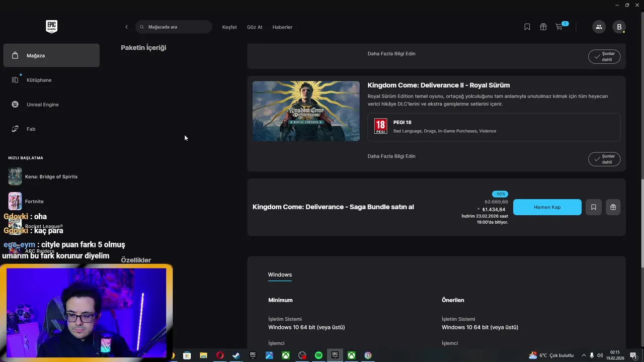The width and height of the screenshot is (644, 362).
Task: Go to the Keşfet tab
Action: click(x=229, y=27)
